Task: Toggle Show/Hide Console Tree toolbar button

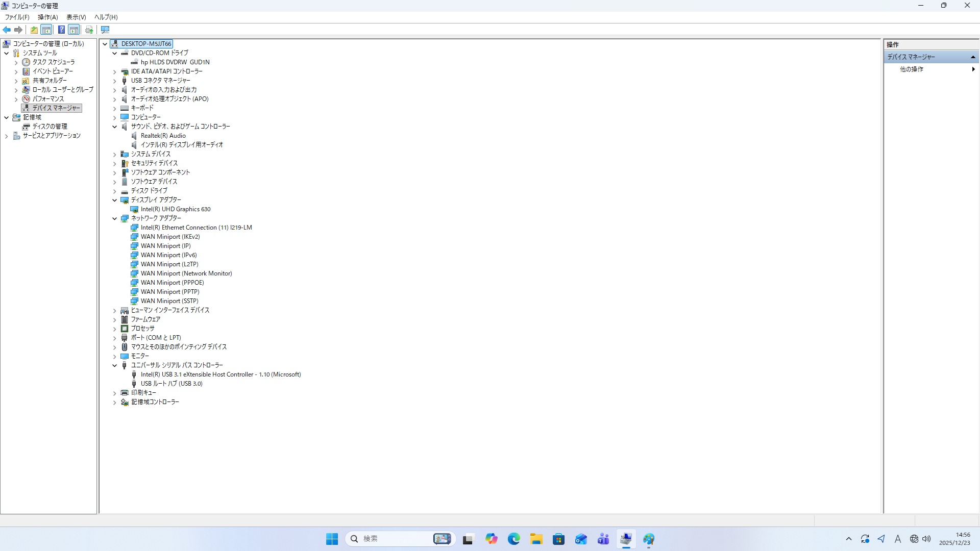Action: (x=46, y=30)
